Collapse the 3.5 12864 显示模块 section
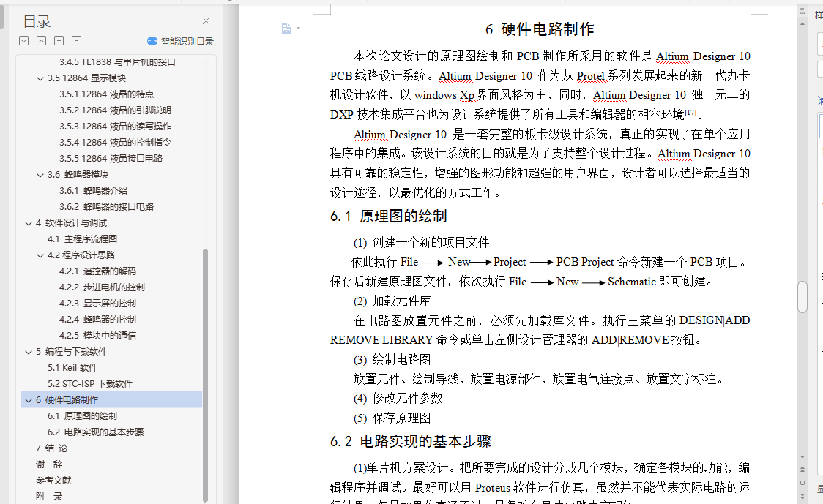 (x=40, y=78)
